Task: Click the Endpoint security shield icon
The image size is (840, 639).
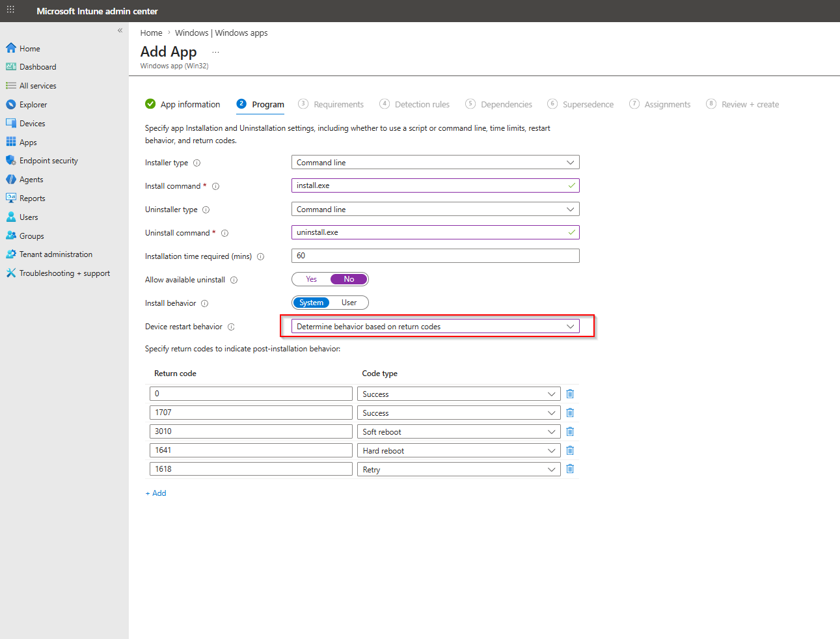Action: pos(10,161)
